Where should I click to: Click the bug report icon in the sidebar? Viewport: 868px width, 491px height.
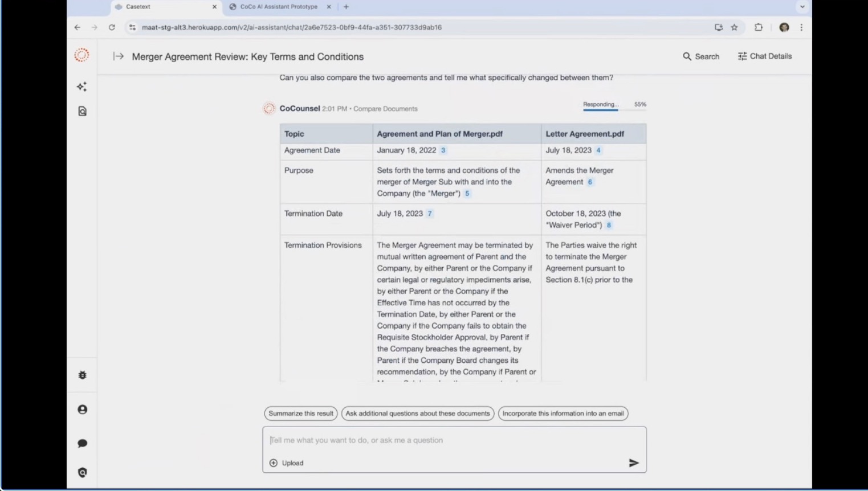pos(82,375)
